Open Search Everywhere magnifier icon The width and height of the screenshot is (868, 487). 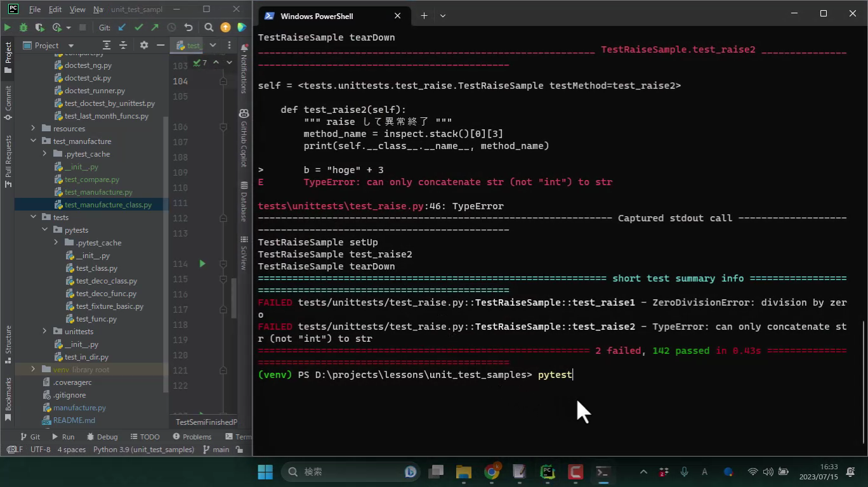pos(209,27)
